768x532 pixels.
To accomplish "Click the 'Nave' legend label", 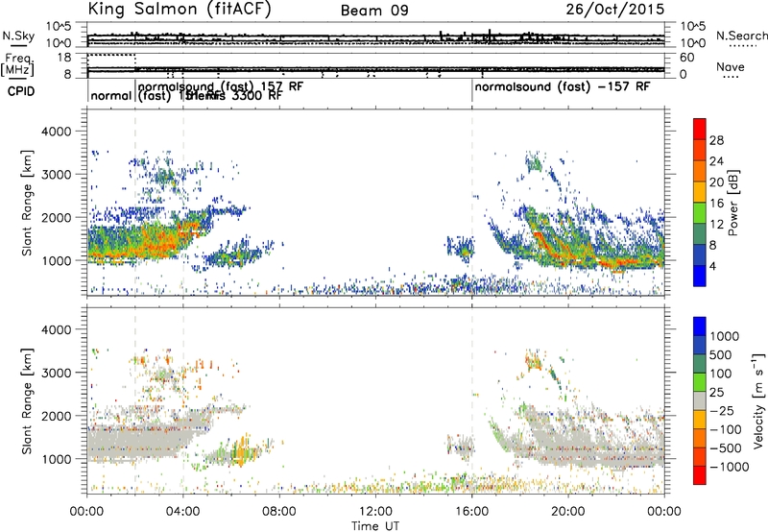I will tap(730, 66).
